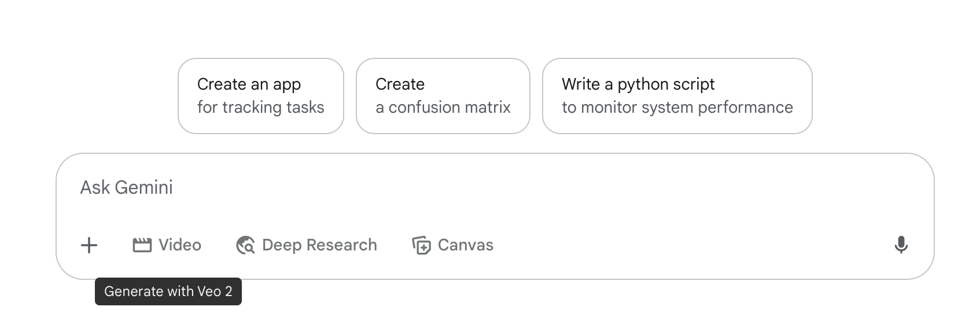
Task: Click the Write a python script heading
Action: point(638,84)
